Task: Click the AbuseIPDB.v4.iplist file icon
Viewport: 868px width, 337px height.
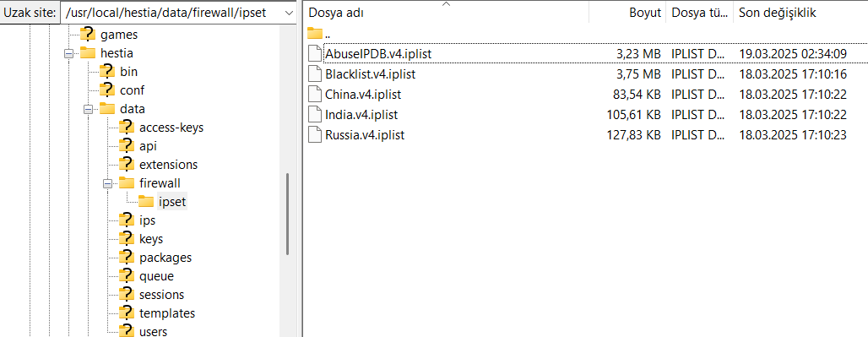Action: coord(314,54)
